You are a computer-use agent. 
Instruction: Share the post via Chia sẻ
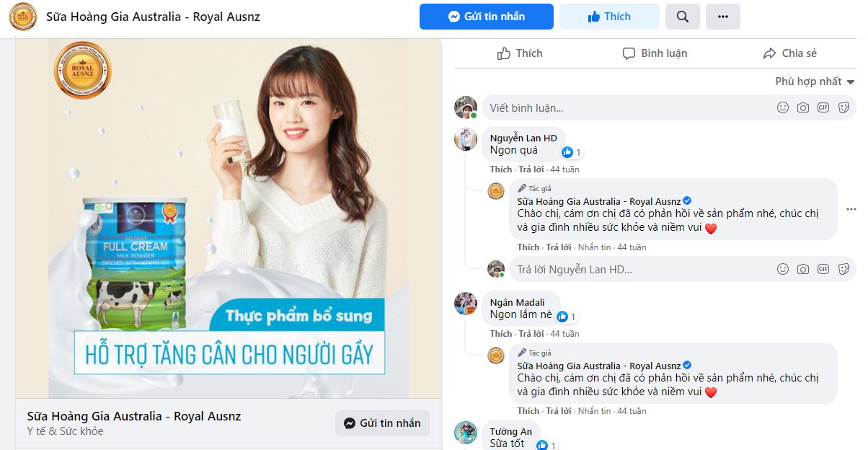[789, 53]
